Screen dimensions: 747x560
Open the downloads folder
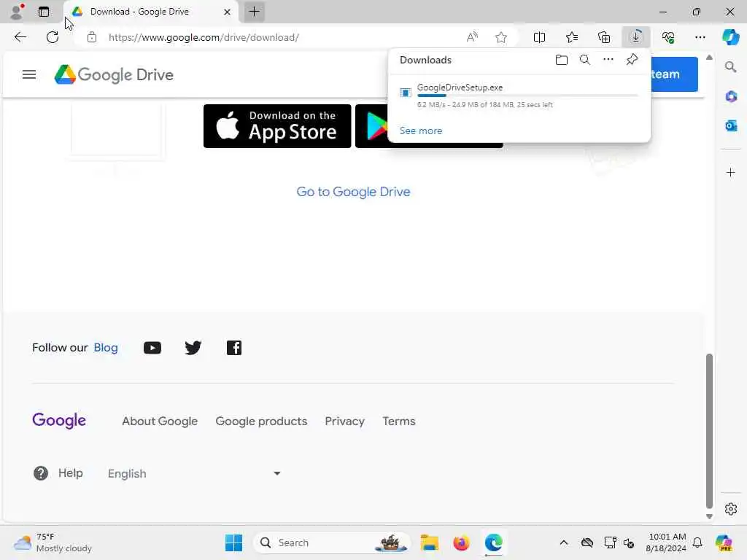(x=562, y=60)
